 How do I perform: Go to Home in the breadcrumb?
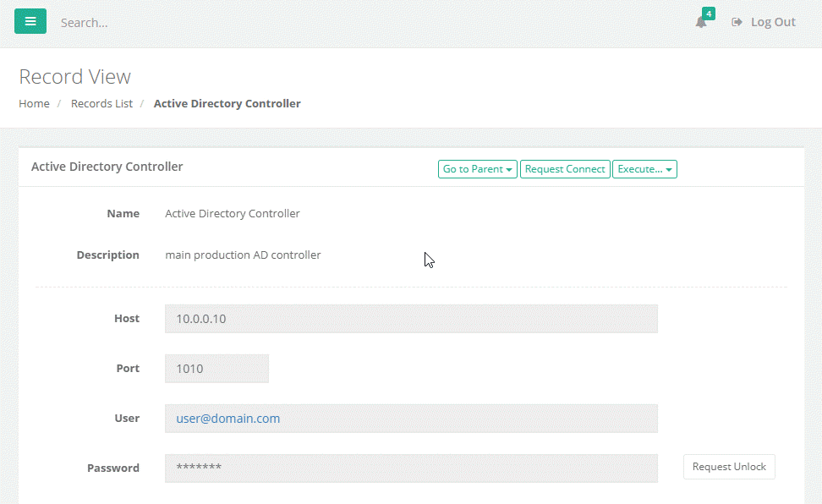(34, 103)
